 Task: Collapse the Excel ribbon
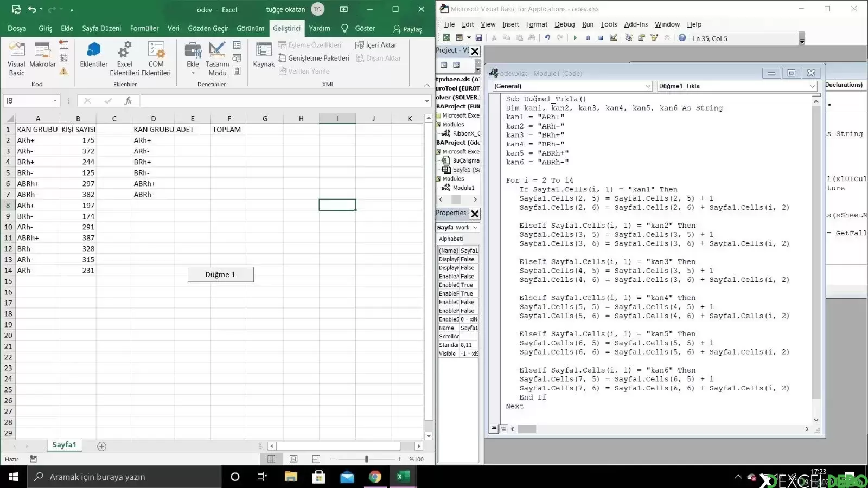(426, 85)
